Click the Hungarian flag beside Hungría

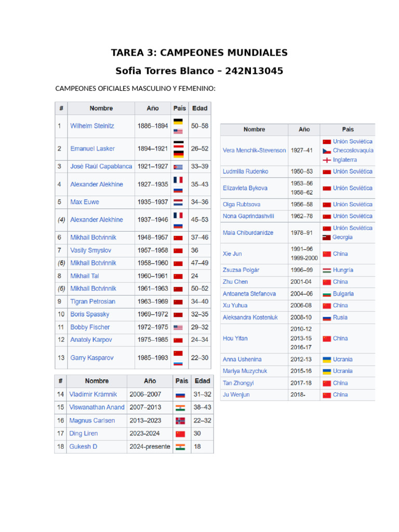tap(327, 270)
